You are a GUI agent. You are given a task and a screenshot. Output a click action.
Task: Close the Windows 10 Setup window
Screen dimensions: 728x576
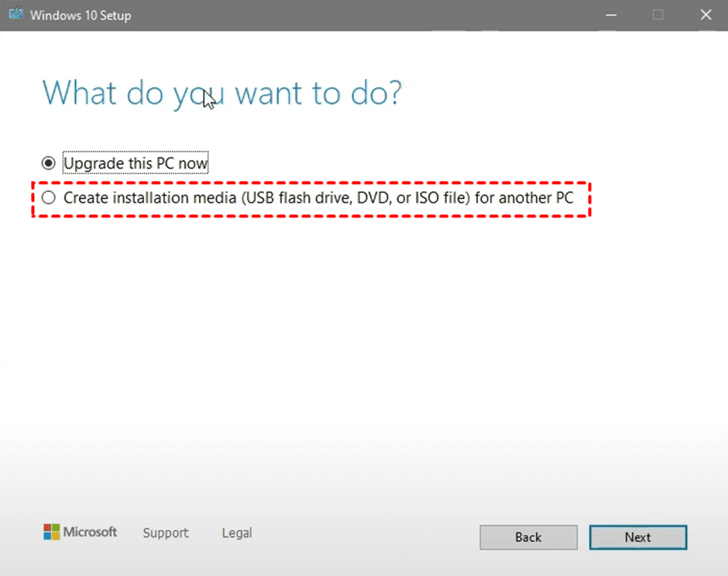point(706,15)
